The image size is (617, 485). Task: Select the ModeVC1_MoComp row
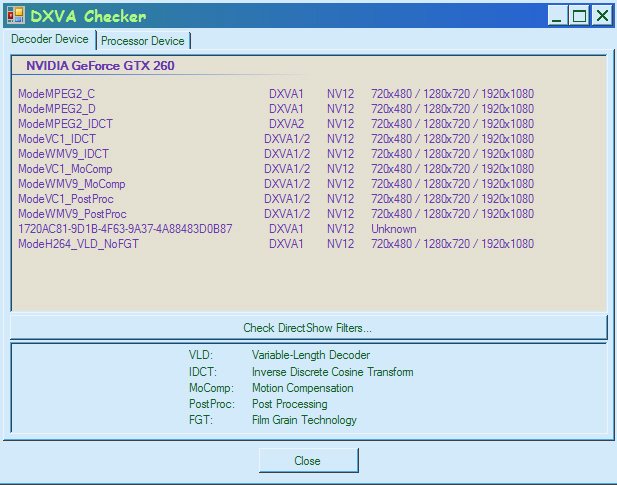point(276,169)
